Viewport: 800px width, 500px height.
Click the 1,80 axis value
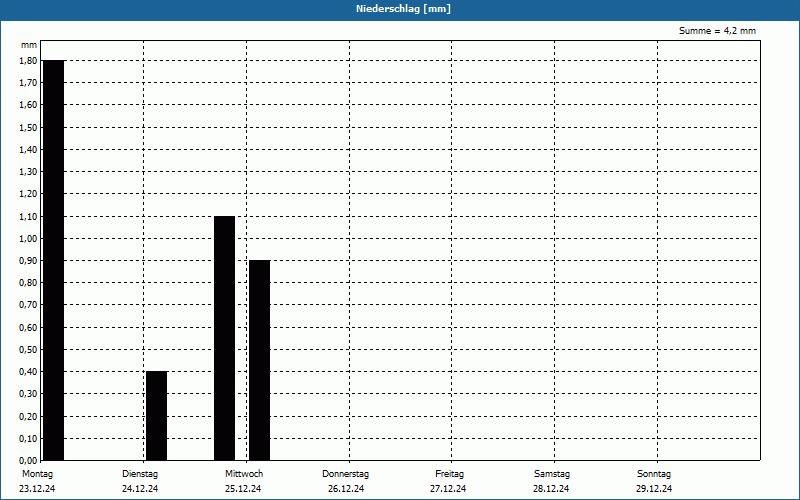(x=28, y=60)
